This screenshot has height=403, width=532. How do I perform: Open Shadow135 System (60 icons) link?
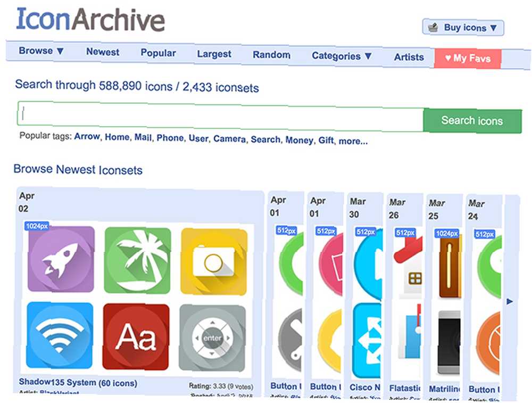click(78, 382)
